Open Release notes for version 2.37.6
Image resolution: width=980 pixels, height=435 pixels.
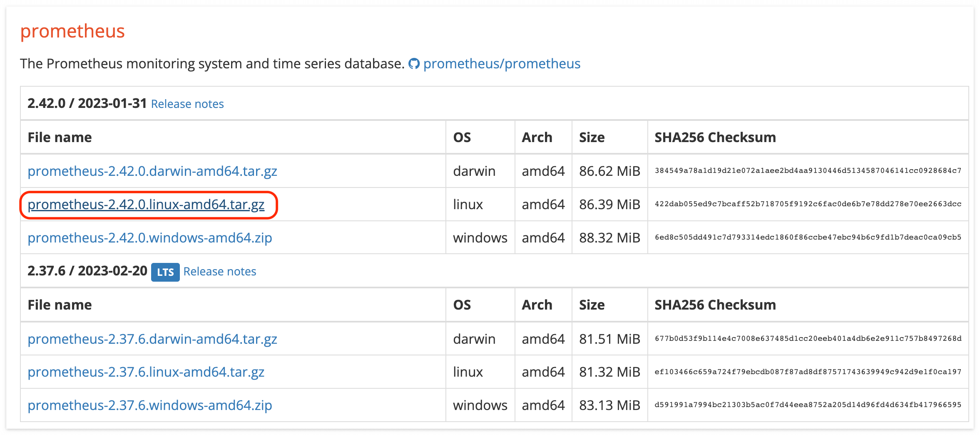coord(220,271)
